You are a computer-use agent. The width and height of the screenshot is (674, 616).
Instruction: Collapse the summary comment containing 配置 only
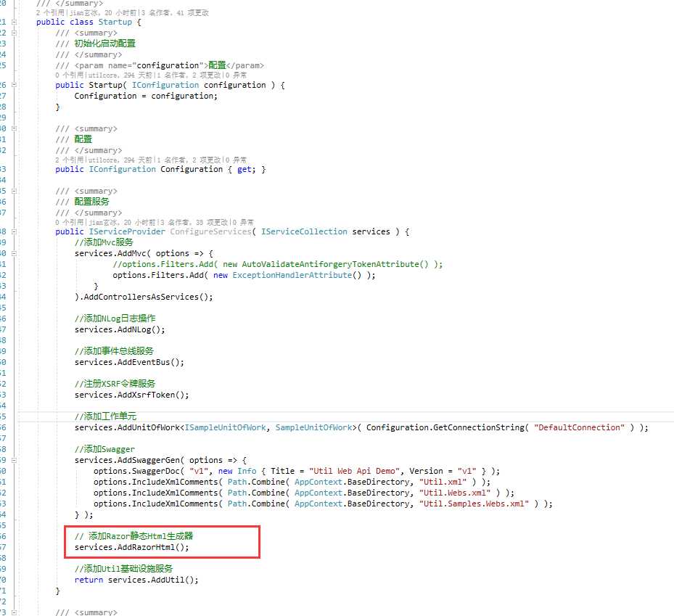pos(14,128)
